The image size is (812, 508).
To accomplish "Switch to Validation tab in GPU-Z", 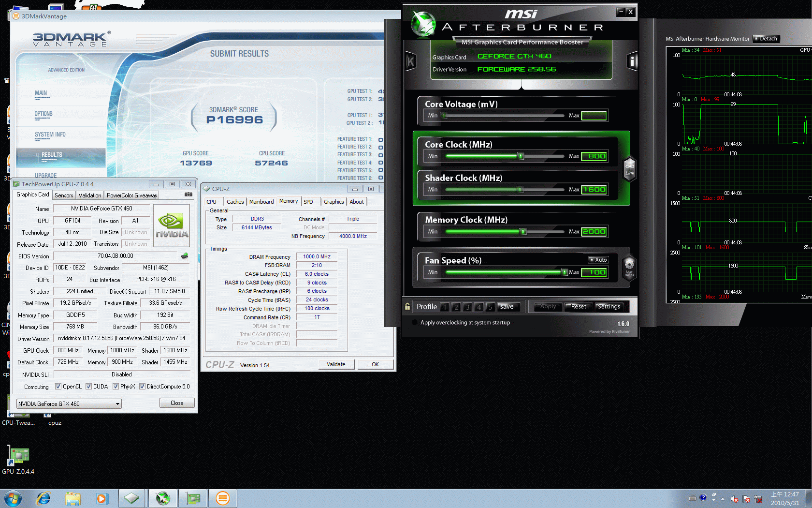I will coord(90,195).
